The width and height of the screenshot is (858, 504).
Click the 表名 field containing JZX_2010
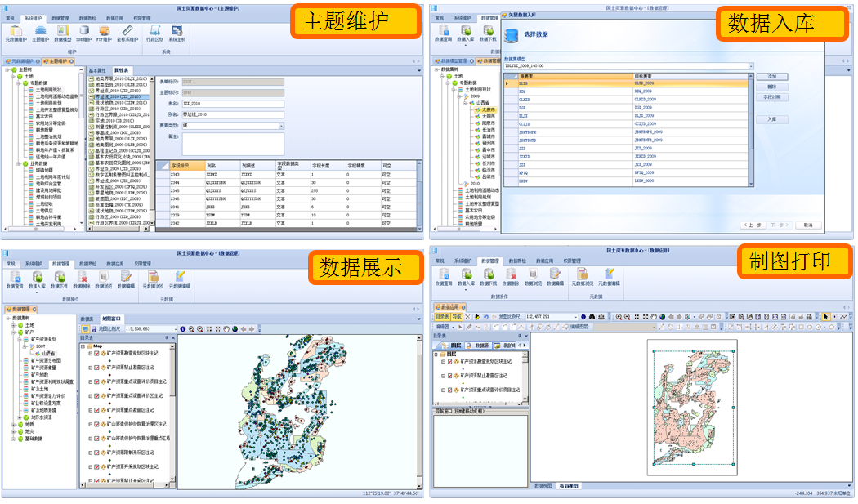pyautogui.click(x=233, y=104)
